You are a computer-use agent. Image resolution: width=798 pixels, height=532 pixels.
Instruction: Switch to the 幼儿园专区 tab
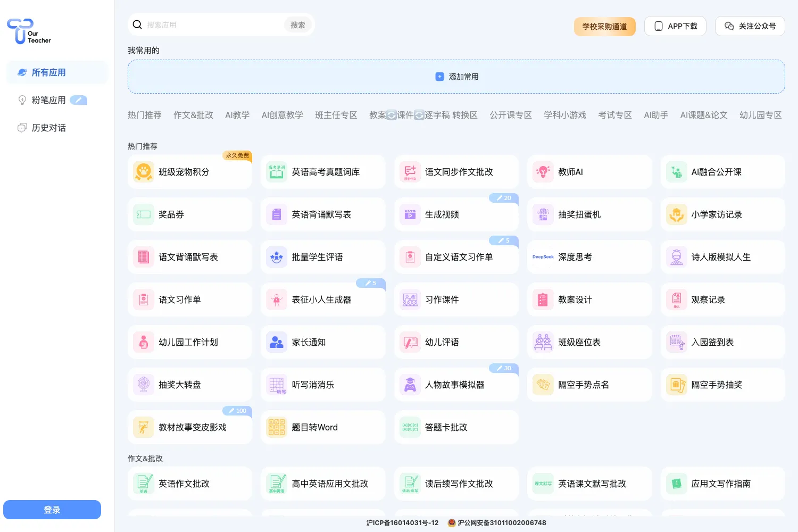tap(761, 115)
